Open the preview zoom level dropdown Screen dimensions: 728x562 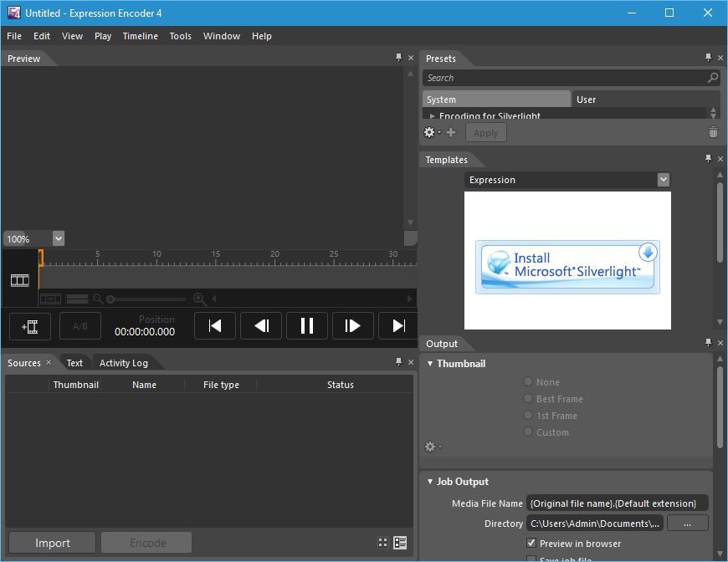[57, 238]
